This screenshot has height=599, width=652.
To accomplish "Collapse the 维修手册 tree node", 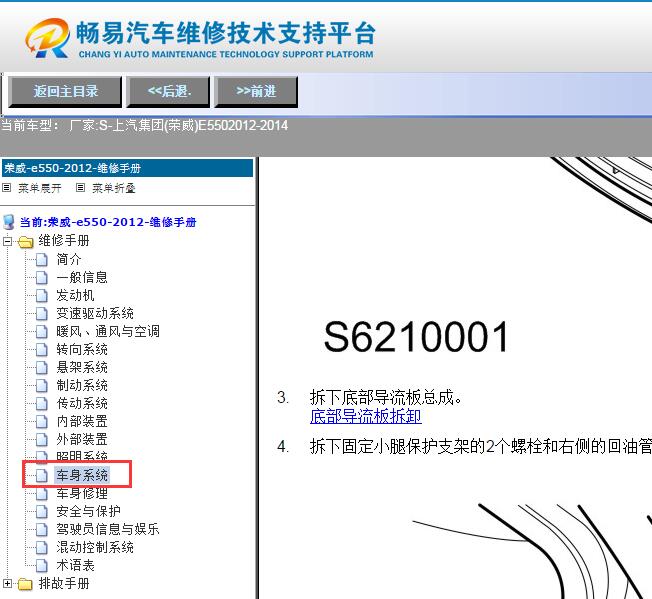I will [x=7, y=241].
